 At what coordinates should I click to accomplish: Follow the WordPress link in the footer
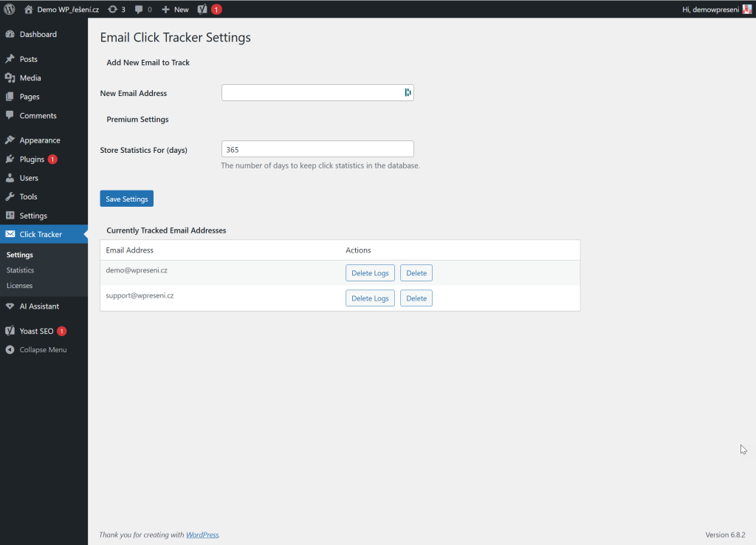pos(202,535)
